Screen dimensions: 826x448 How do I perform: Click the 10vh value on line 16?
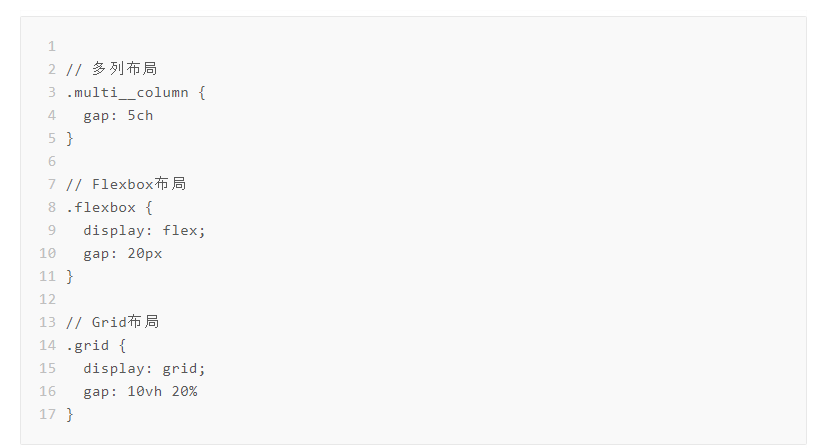point(144,392)
